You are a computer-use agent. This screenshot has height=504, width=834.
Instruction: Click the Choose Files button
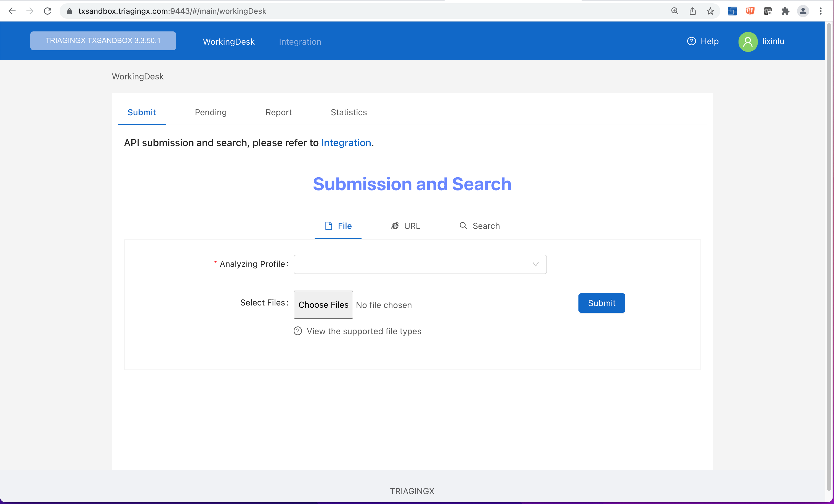click(323, 304)
